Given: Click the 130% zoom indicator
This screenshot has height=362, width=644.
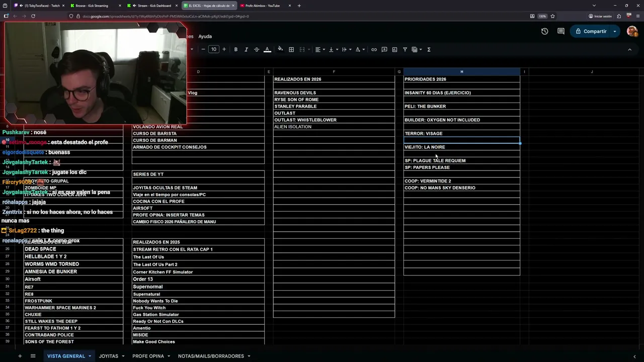Looking at the screenshot, I should [542, 16].
